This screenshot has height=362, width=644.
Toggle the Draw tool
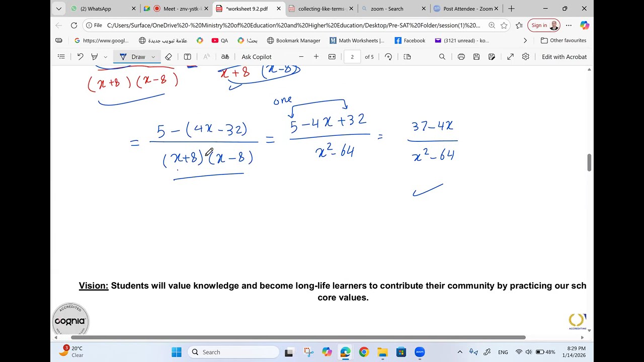(133, 57)
